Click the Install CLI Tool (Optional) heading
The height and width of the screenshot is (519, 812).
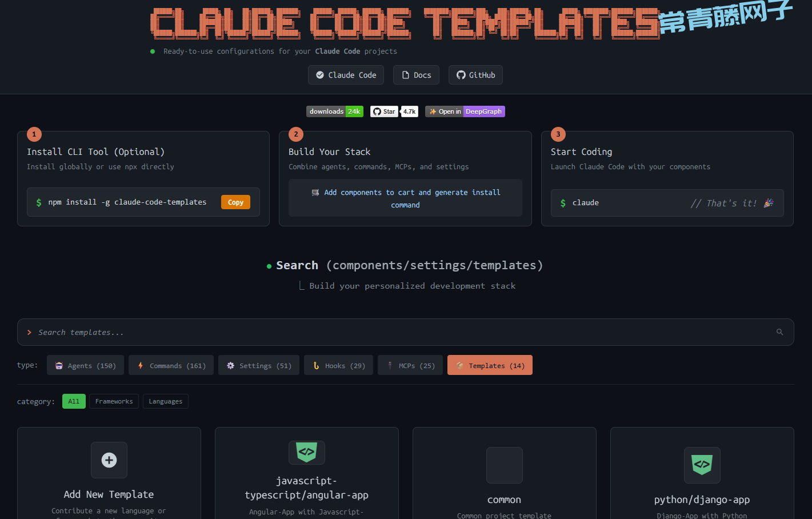pos(95,151)
